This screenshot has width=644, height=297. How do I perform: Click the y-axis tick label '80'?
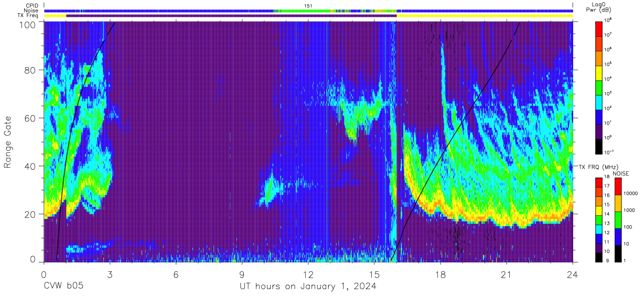coord(30,70)
